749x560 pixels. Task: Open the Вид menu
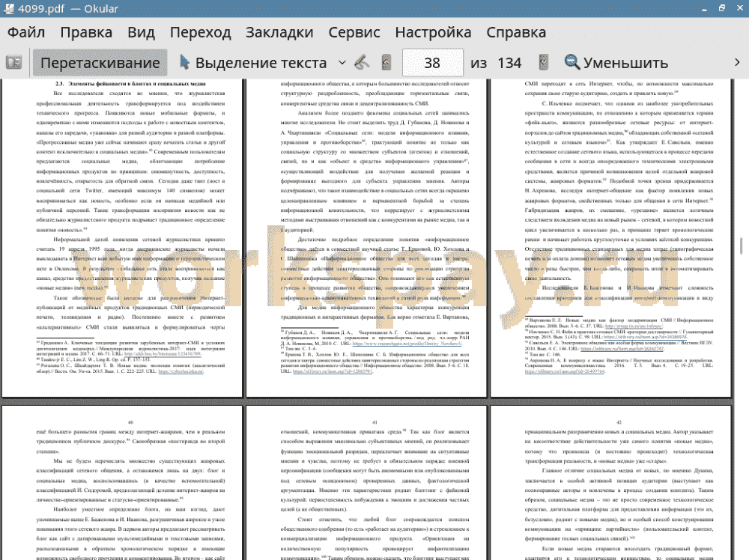pos(141,32)
